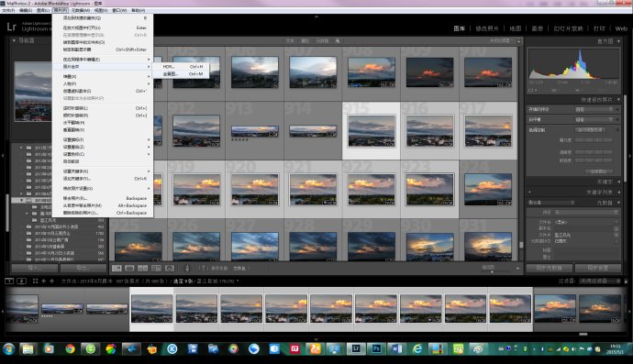Click the top panel hide arrow

coord(316,17)
